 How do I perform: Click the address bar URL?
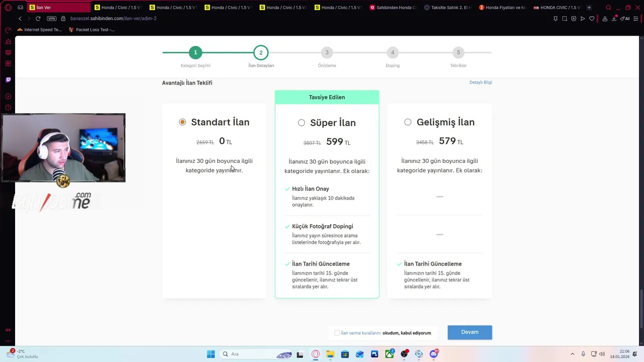[x=113, y=19]
